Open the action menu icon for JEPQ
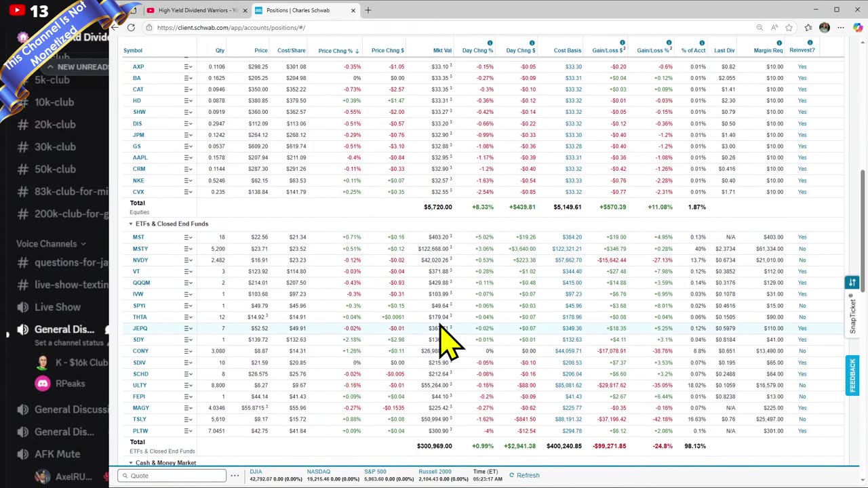The image size is (868, 488). coord(188,328)
